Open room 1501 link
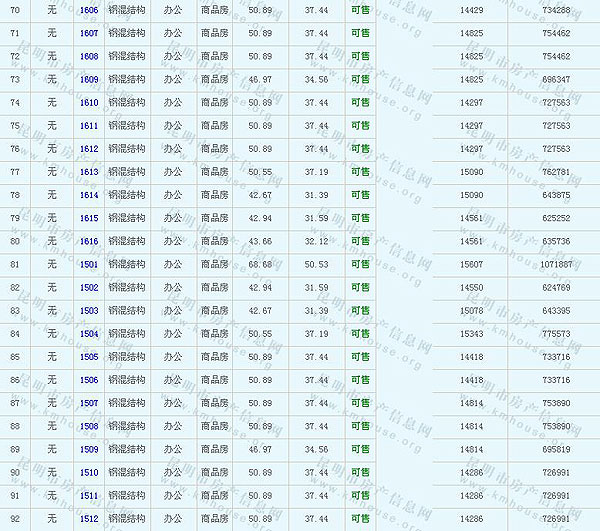600x531 pixels. pyautogui.click(x=89, y=265)
